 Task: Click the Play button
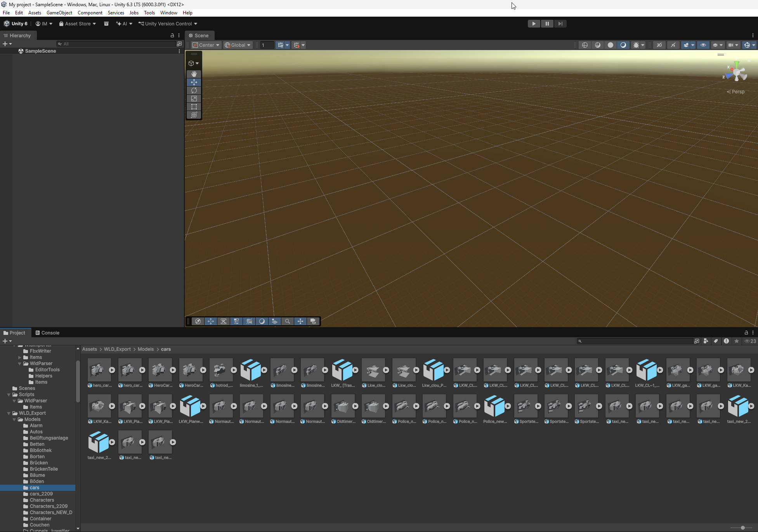coord(534,24)
